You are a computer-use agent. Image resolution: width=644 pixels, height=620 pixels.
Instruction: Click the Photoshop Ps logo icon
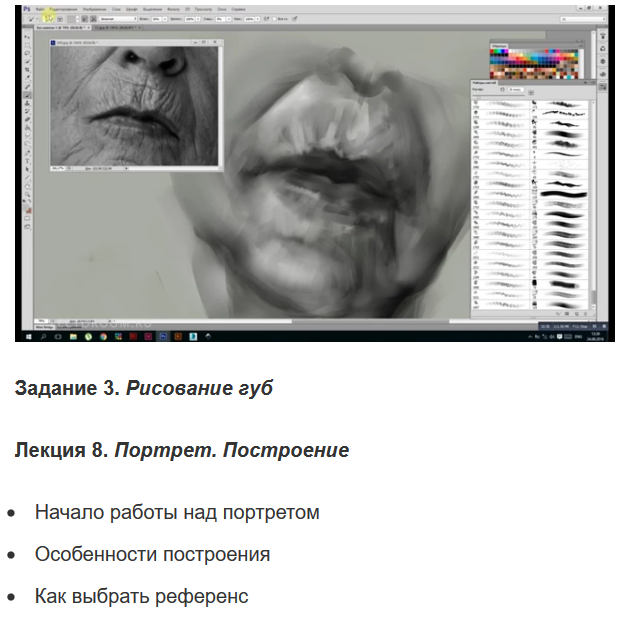pos(27,9)
